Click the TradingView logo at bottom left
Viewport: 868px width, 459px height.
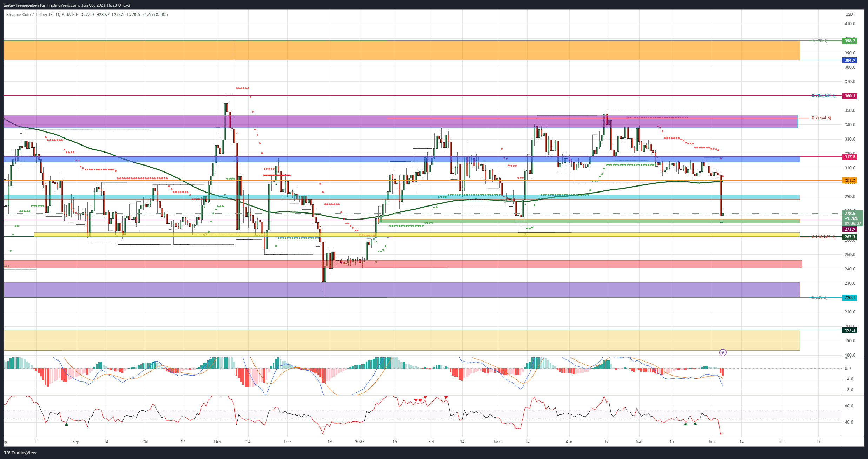[20, 453]
